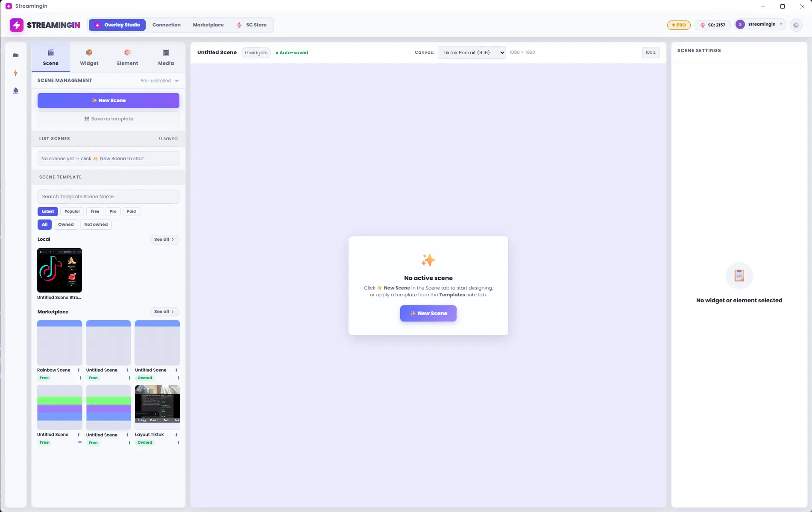Open the Marketplace top tab
812x512 pixels.
(x=208, y=25)
